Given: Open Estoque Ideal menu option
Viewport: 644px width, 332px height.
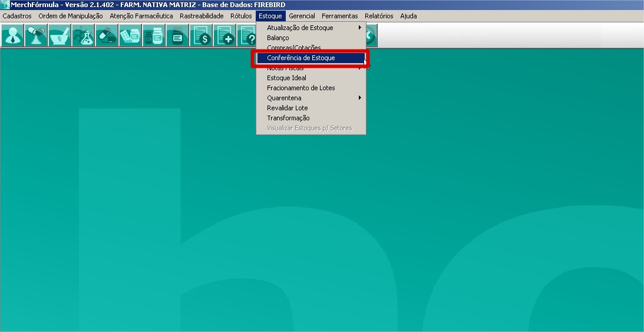Looking at the screenshot, I should coord(286,78).
